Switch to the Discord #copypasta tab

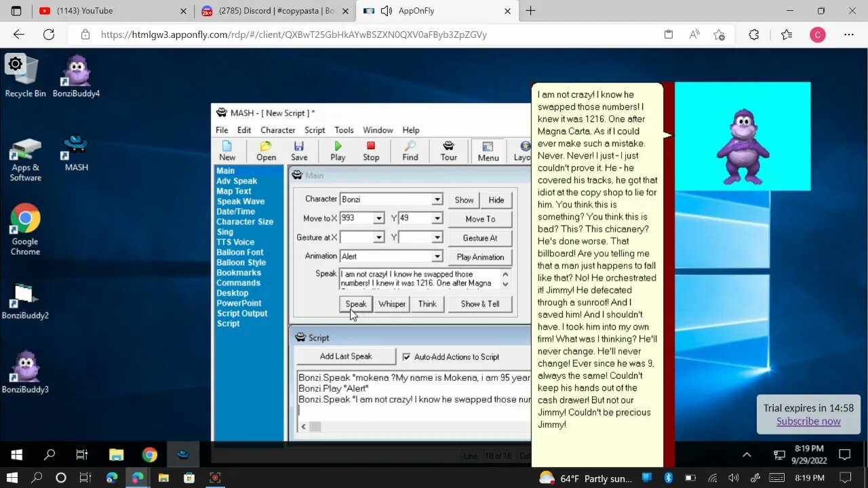(276, 11)
